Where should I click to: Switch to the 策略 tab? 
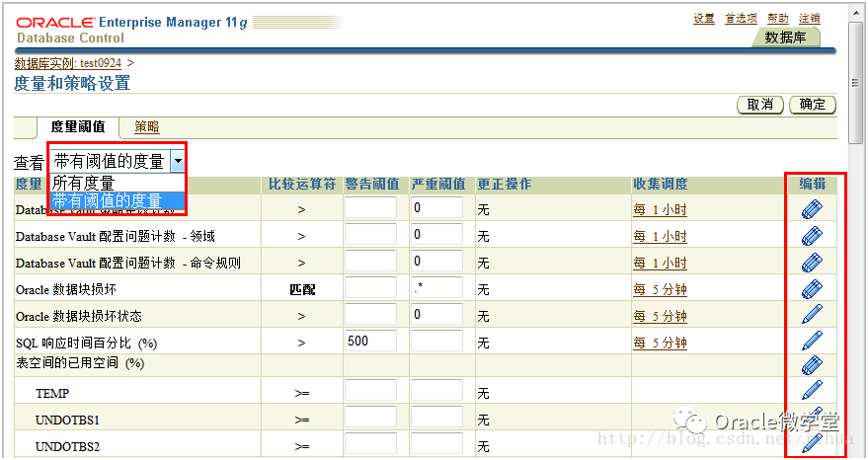pyautogui.click(x=147, y=126)
